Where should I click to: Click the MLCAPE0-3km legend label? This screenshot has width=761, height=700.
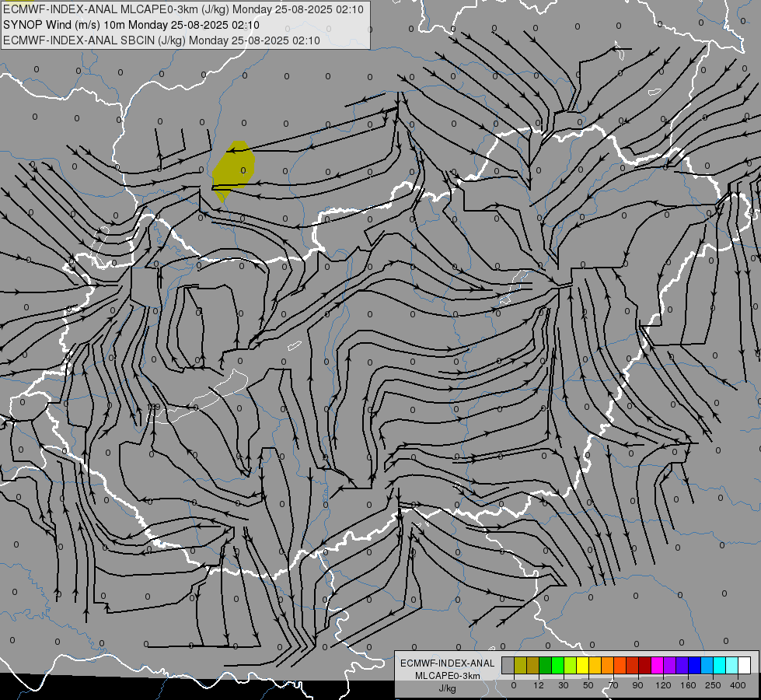tap(448, 676)
